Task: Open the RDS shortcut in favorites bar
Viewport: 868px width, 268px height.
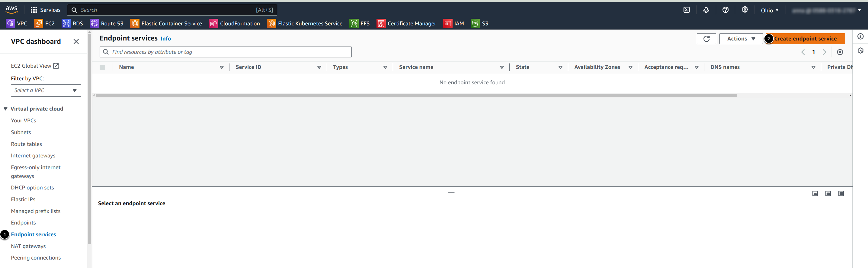Action: point(72,24)
